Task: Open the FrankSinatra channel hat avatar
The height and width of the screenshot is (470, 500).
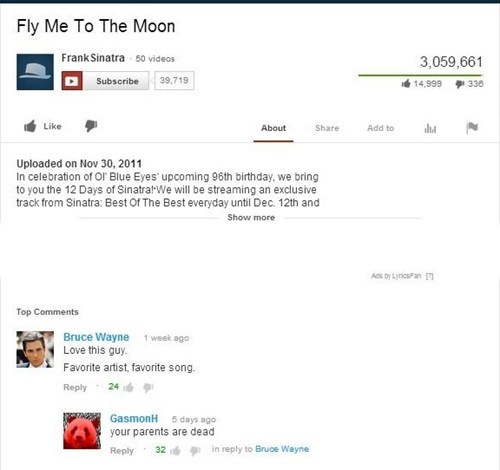Action: point(35,72)
